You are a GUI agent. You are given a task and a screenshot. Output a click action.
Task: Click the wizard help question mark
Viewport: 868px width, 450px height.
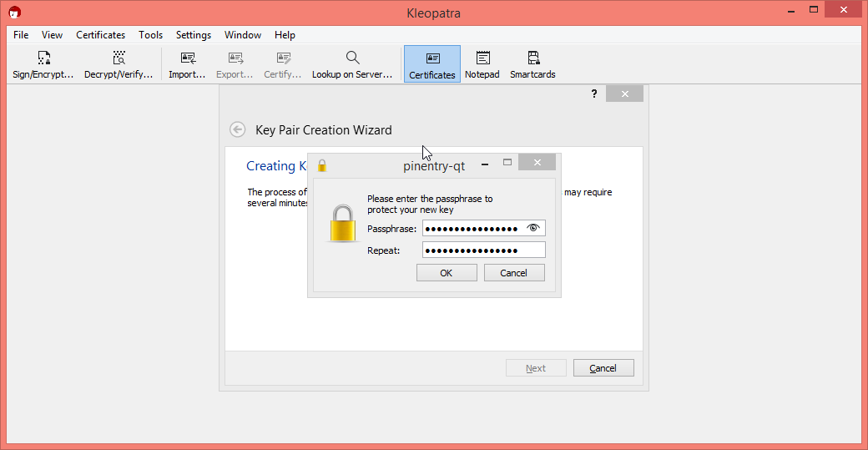point(594,94)
